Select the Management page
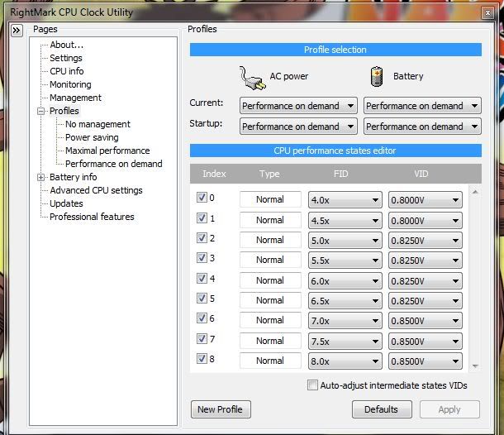 [75, 98]
